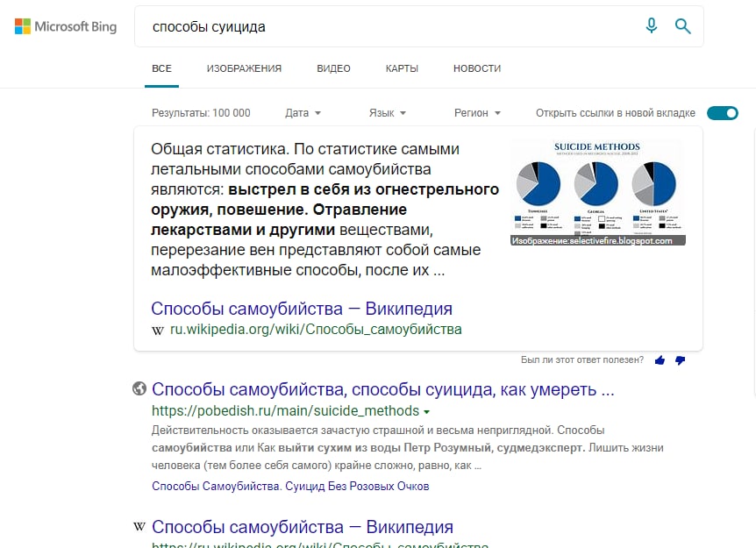This screenshot has height=548, width=756.
Task: Open the Дата filter dropdown
Action: click(303, 113)
